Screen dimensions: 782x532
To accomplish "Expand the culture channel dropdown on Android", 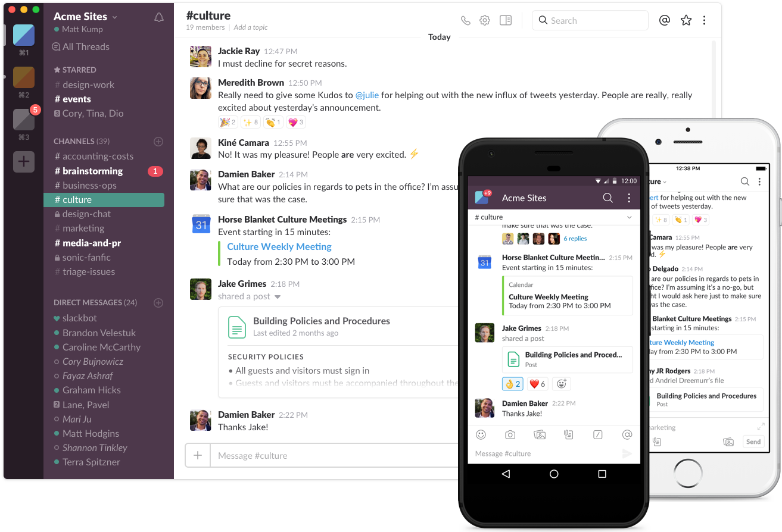I will pos(630,218).
